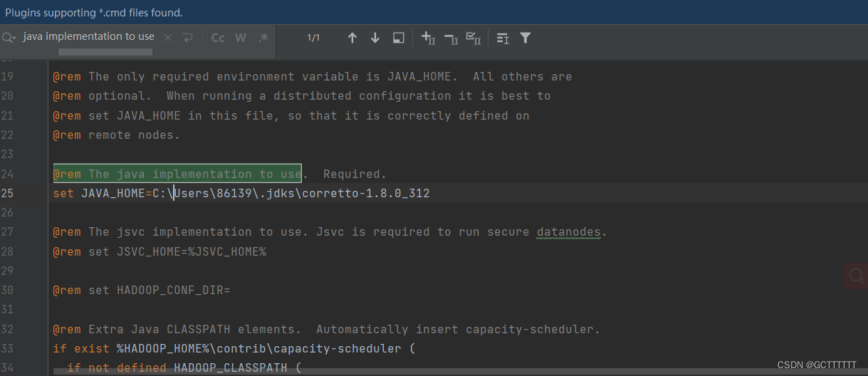Click '@rem The jsvc implementation to use' comment

330,231
